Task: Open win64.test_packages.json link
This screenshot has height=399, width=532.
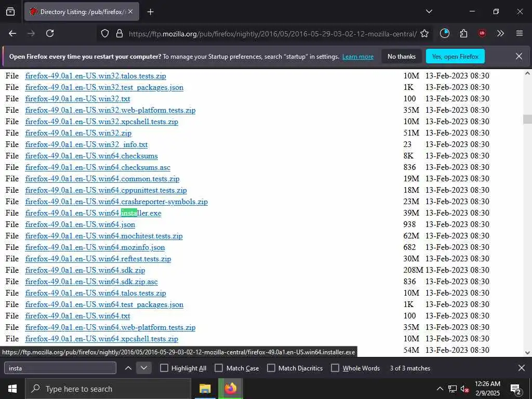Action: tap(104, 304)
